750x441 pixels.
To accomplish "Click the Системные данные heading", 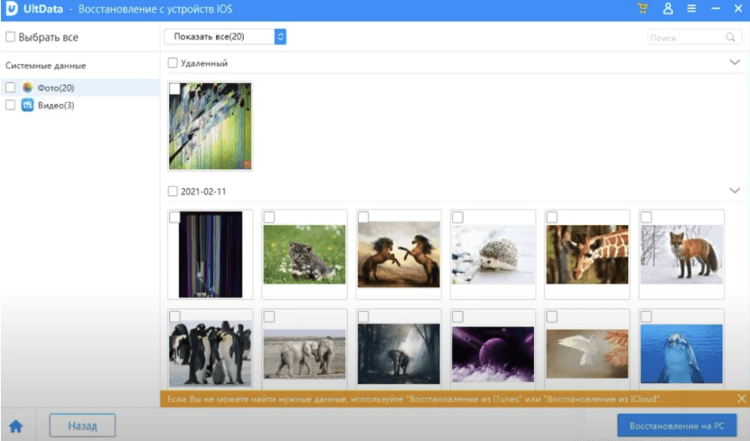I will 46,66.
